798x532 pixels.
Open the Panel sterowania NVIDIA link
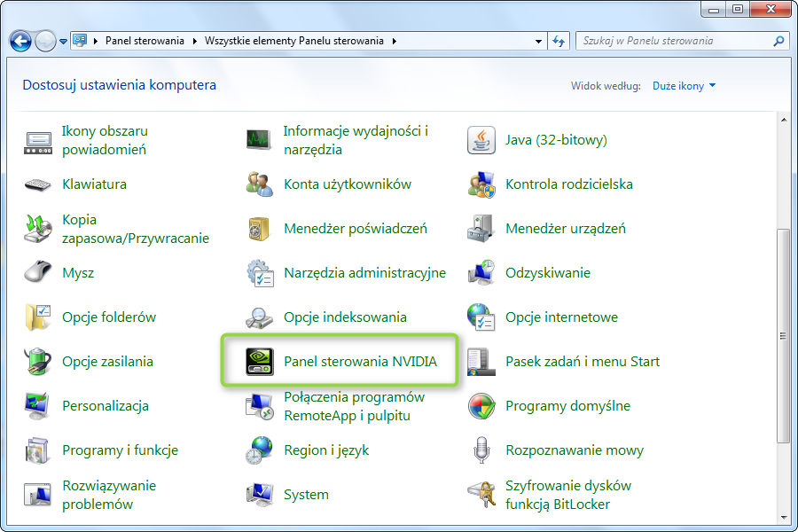[360, 362]
